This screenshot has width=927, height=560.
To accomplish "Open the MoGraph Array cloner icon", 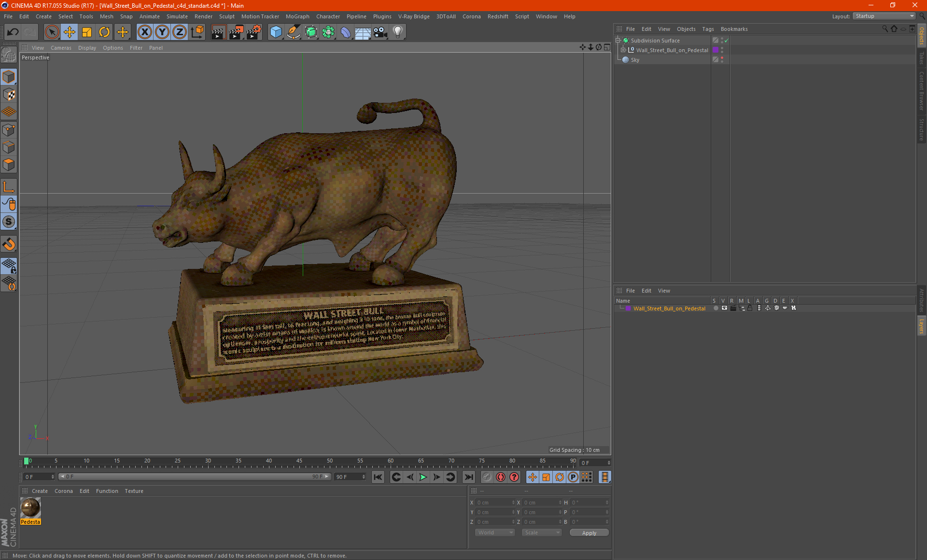I will click(328, 32).
